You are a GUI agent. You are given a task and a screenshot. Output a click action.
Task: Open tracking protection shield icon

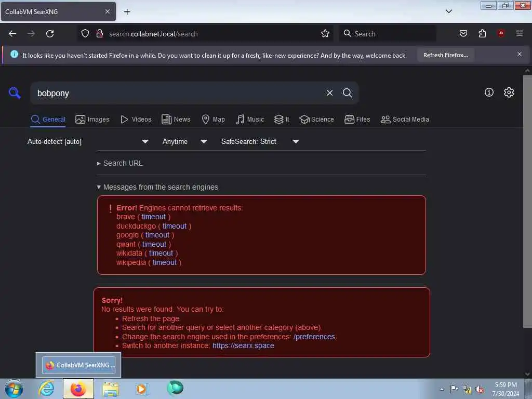(x=85, y=34)
